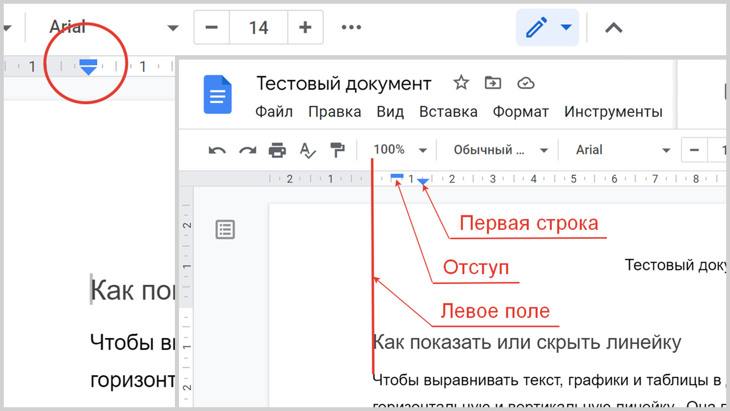Open the Формат menu
The width and height of the screenshot is (730, 411).
pyautogui.click(x=520, y=111)
